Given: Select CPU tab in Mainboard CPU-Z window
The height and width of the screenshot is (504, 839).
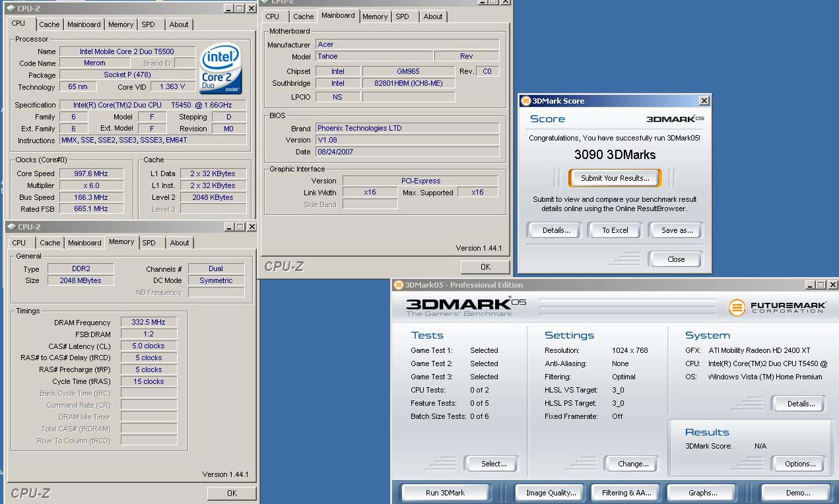Looking at the screenshot, I should [x=273, y=16].
